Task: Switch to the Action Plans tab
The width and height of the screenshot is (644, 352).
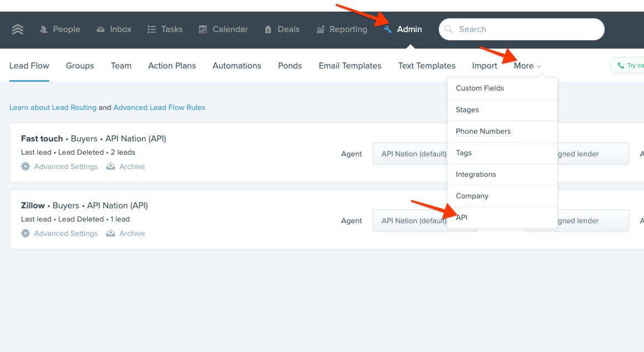Action: click(172, 66)
